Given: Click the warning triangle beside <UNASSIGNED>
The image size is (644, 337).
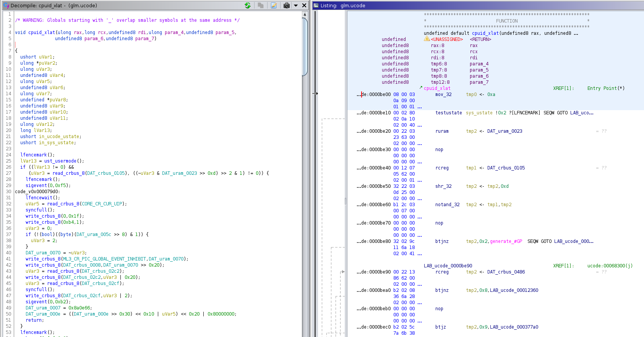Looking at the screenshot, I should tap(427, 39).
